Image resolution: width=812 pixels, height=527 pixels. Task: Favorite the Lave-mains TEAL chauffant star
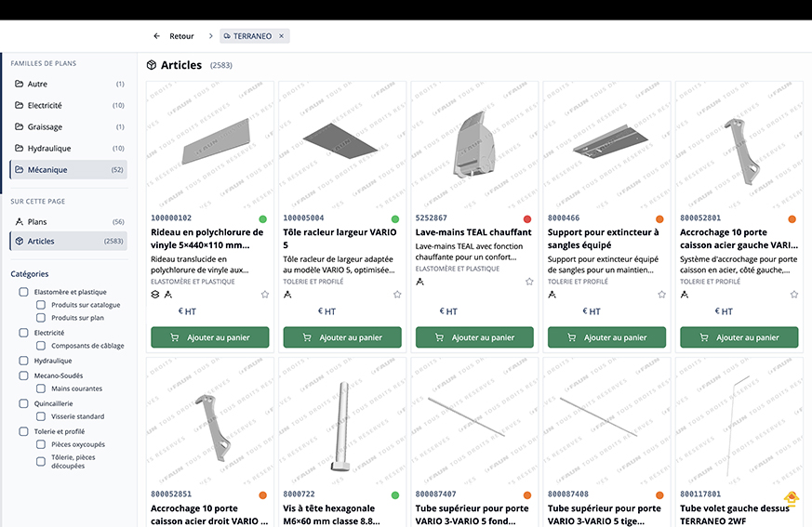tap(529, 282)
